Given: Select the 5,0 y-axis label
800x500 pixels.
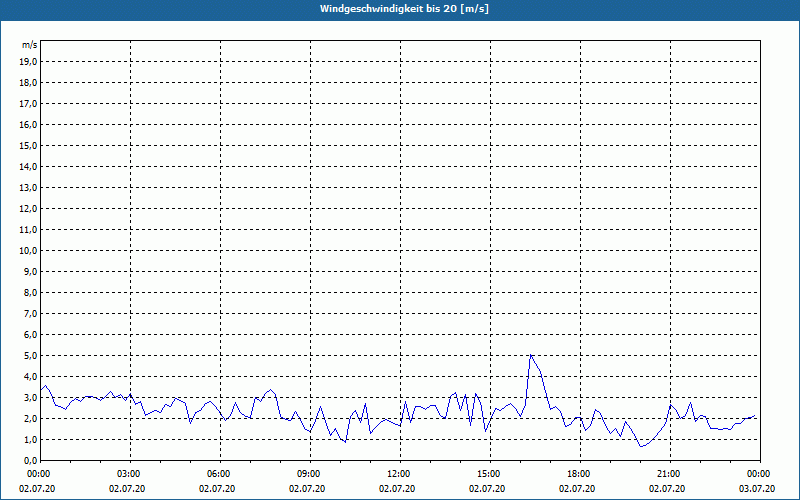Looking at the screenshot, I should click(x=30, y=356).
